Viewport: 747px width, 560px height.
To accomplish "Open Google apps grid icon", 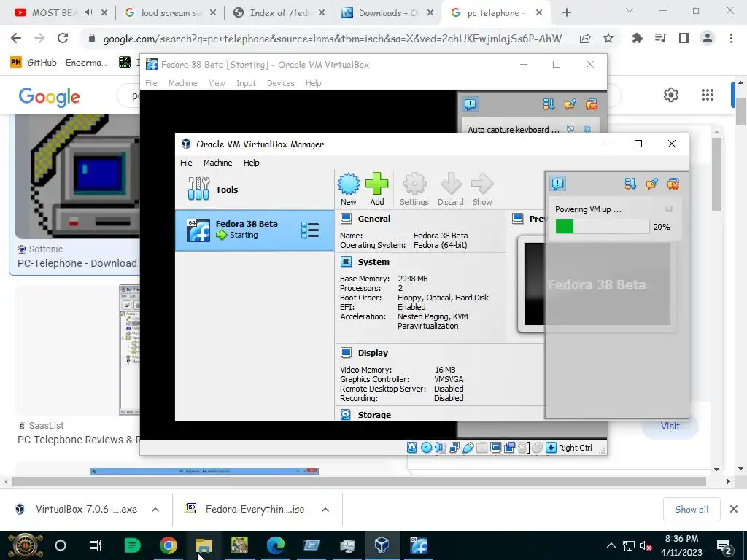I will [x=708, y=95].
